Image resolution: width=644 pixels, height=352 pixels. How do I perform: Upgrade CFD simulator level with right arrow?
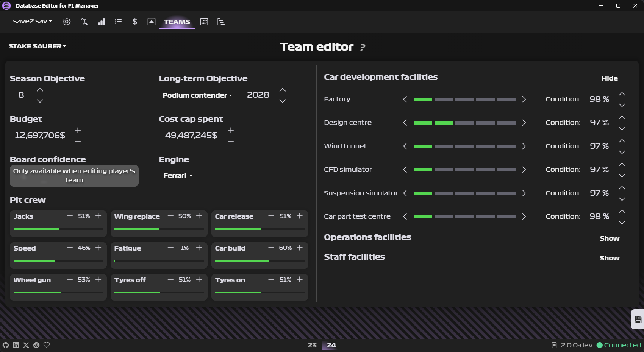pos(524,170)
